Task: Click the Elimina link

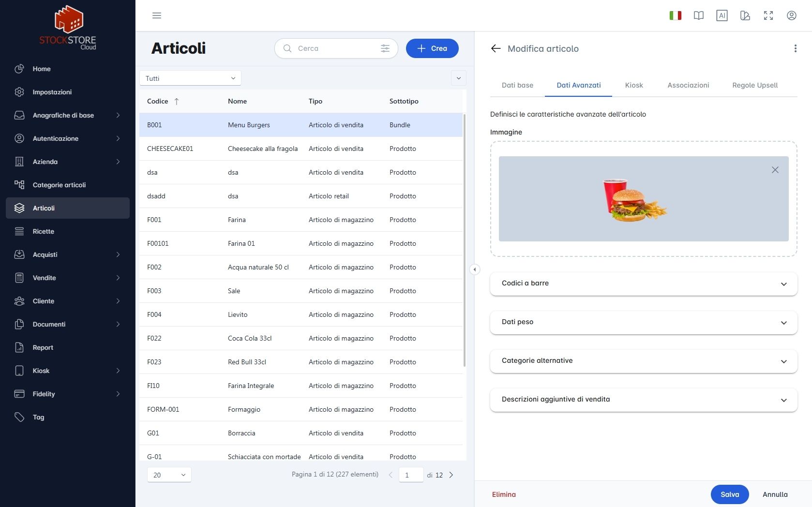Action: [504, 494]
